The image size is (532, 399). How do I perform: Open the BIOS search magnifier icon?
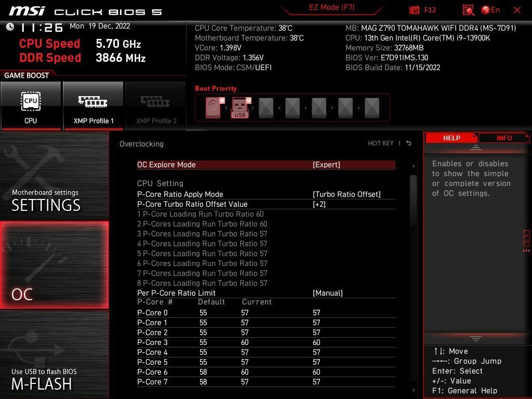[x=468, y=10]
